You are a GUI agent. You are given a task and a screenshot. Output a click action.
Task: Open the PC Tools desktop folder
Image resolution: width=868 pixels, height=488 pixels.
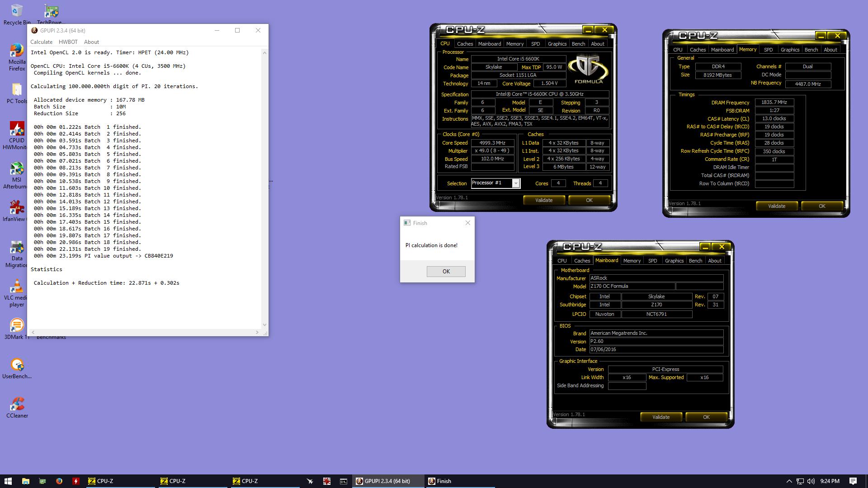(x=17, y=93)
